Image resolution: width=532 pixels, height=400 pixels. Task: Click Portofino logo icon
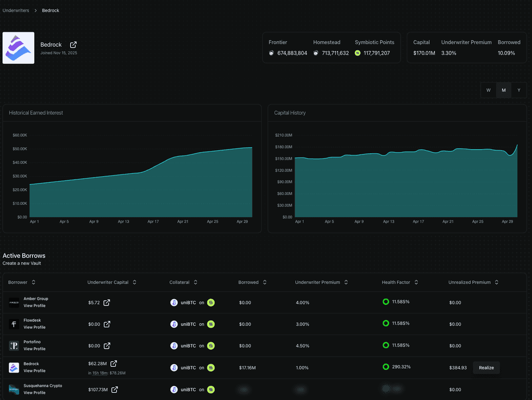point(14,346)
